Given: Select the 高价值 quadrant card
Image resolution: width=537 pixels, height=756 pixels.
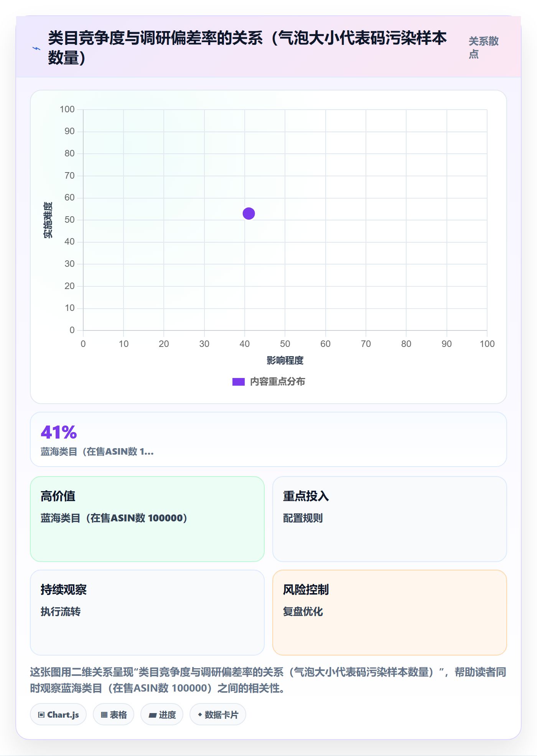Looking at the screenshot, I should tap(147, 519).
